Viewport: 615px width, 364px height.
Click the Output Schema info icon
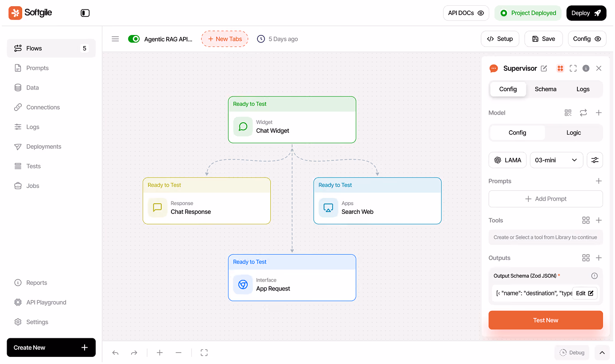tap(595, 276)
